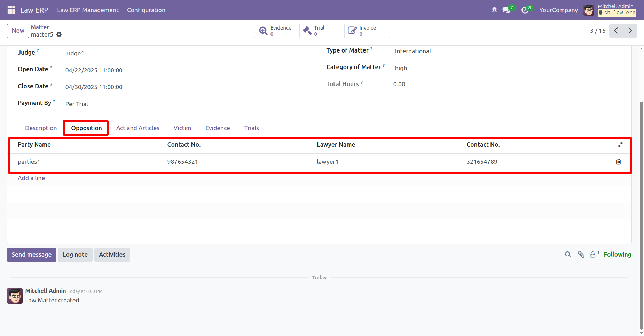Click the Matter breadcrumb link
644x336 pixels.
pos(40,27)
